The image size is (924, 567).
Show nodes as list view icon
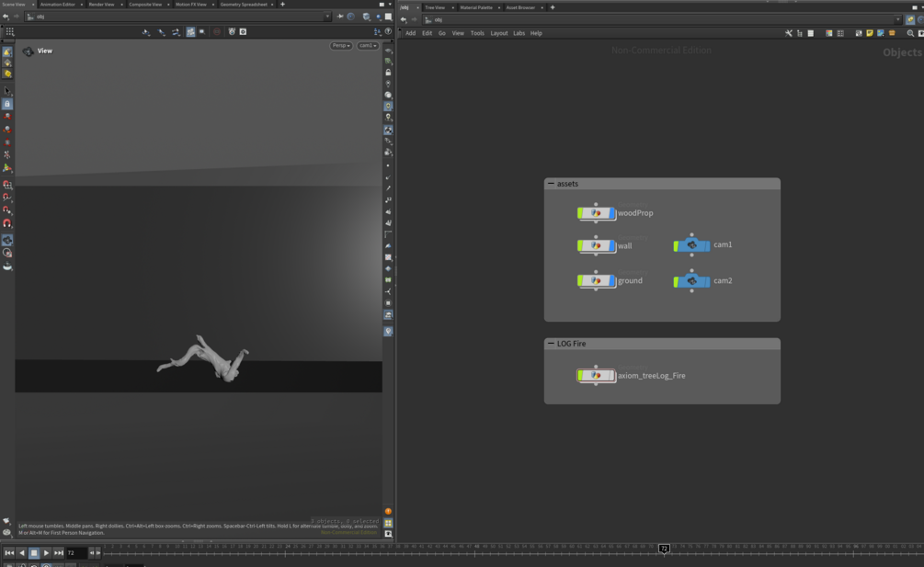coord(811,33)
